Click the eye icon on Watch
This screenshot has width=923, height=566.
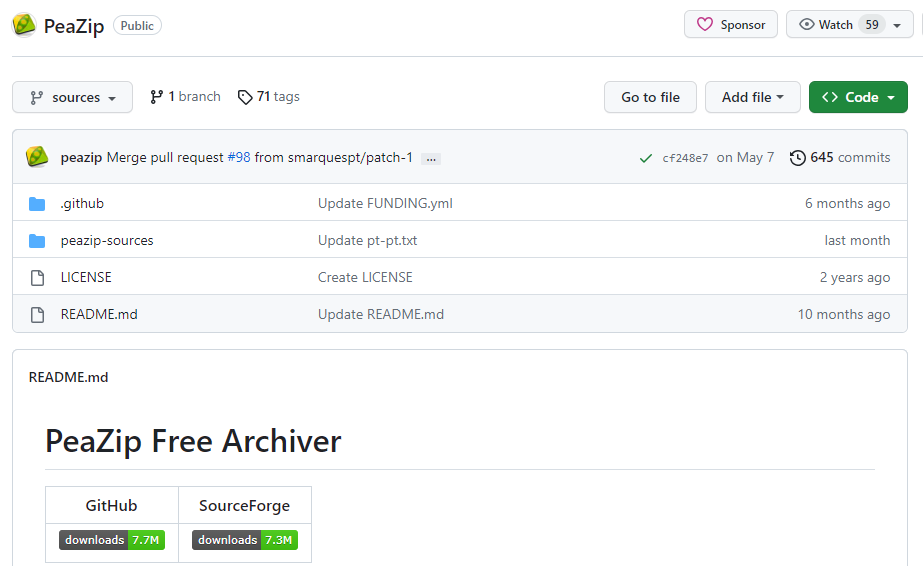[x=806, y=24]
